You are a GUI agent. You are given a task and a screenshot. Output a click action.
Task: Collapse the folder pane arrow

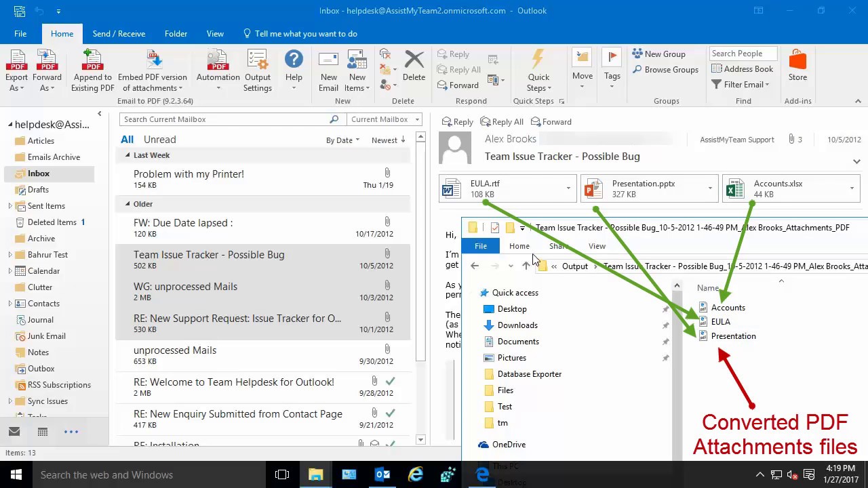(x=100, y=114)
